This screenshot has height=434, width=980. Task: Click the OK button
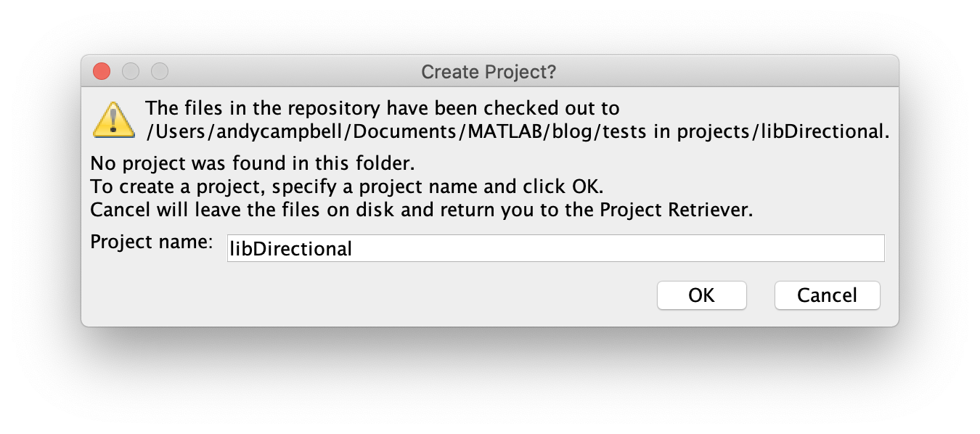(x=701, y=295)
